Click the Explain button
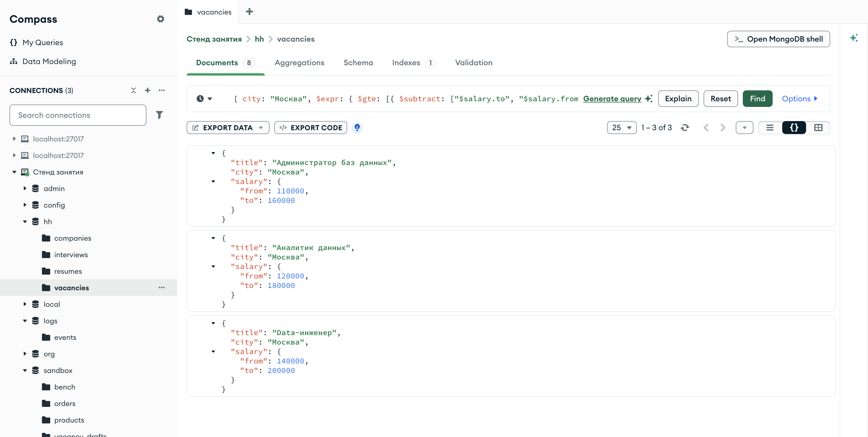868x437 pixels. [678, 98]
